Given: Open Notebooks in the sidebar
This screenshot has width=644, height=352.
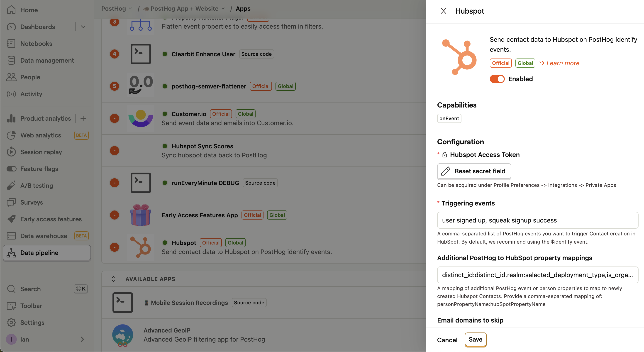Looking at the screenshot, I should (36, 44).
